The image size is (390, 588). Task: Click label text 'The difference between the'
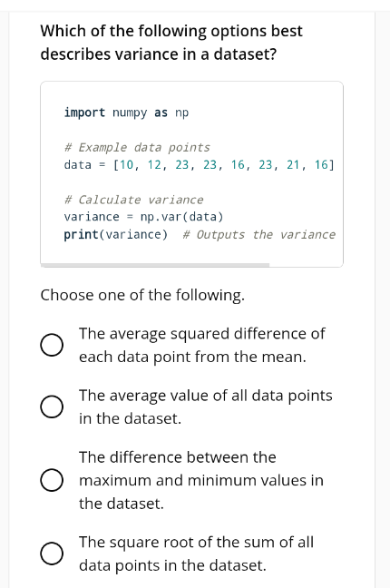coord(178,457)
